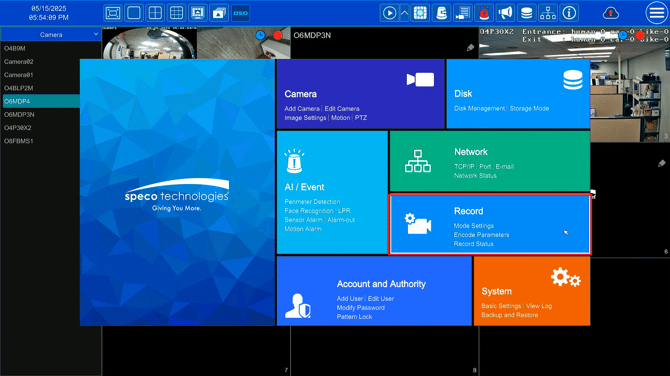Screen dimensions: 670x376
Task: Open E-mail settings link in Network
Action: (x=505, y=167)
